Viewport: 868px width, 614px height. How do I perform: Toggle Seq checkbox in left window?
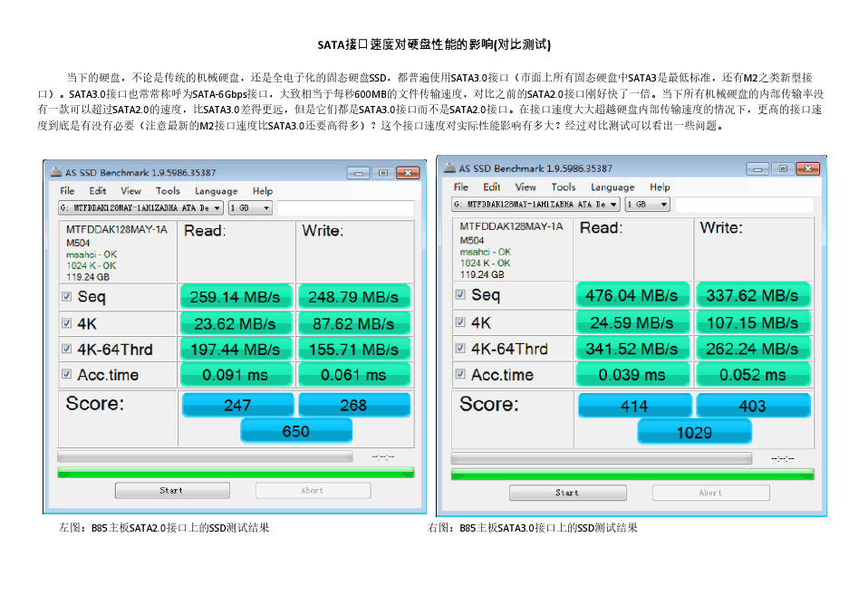pyautogui.click(x=66, y=296)
